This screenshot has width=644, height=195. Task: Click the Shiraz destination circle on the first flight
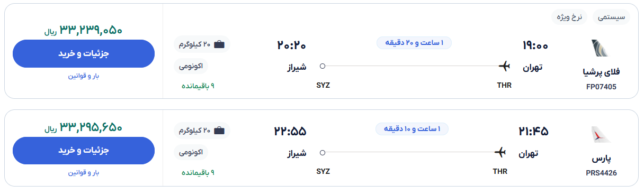coord(323,66)
